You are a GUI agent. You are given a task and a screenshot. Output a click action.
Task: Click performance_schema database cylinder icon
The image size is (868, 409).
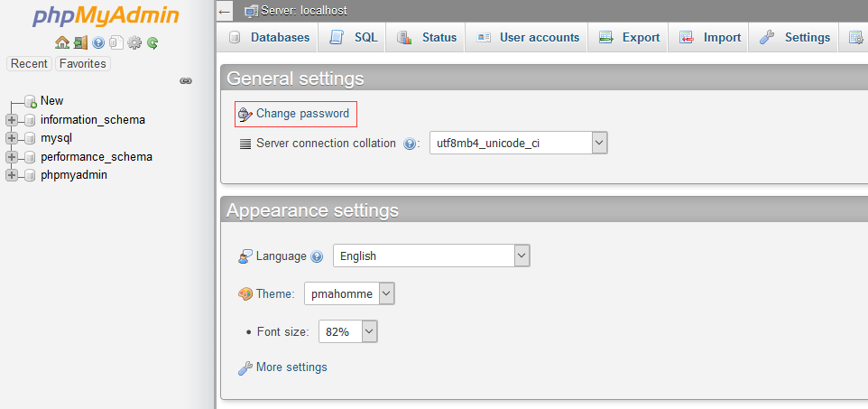pyautogui.click(x=30, y=157)
